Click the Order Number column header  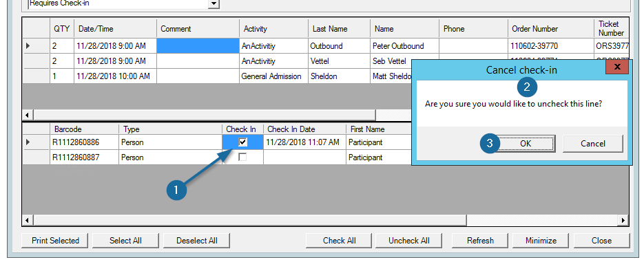(550, 29)
